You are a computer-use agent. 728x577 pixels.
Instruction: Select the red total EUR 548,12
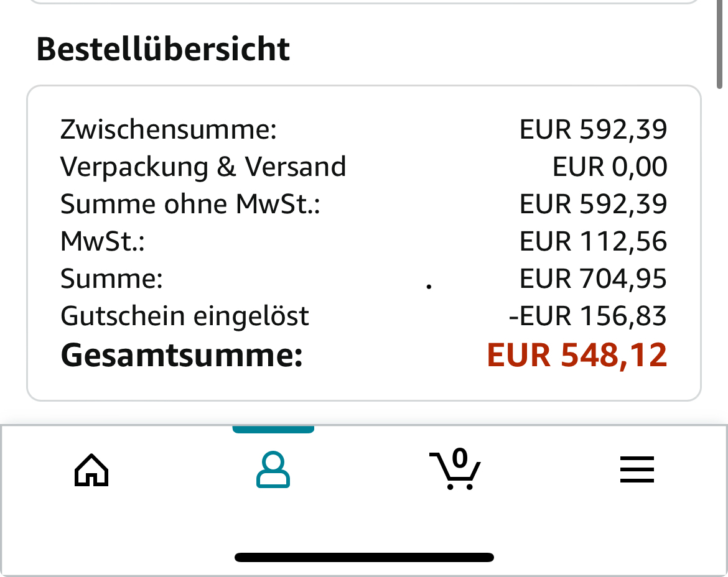pos(577,355)
